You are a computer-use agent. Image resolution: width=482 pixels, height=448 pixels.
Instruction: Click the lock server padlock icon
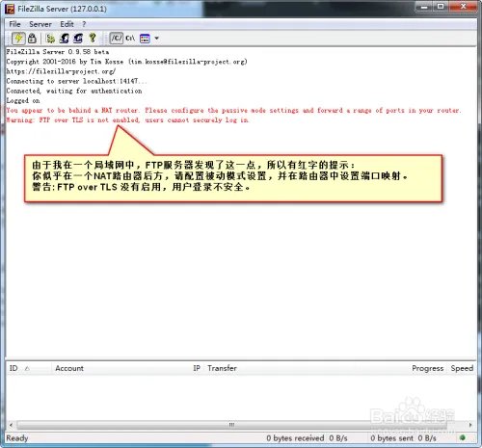pyautogui.click(x=32, y=39)
